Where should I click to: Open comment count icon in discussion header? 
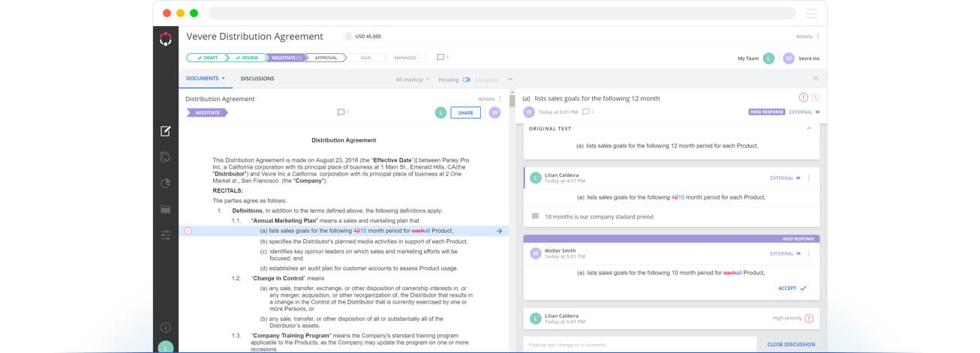[x=586, y=112]
